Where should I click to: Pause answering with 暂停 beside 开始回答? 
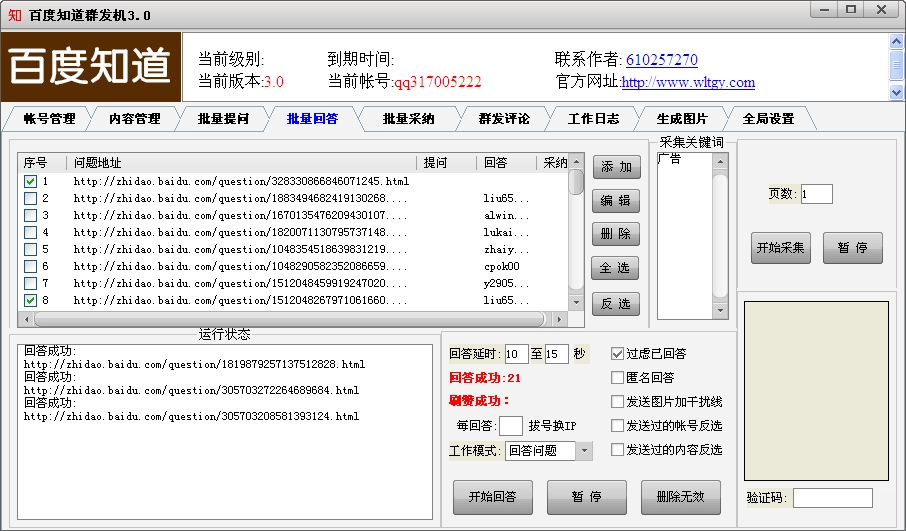(587, 497)
